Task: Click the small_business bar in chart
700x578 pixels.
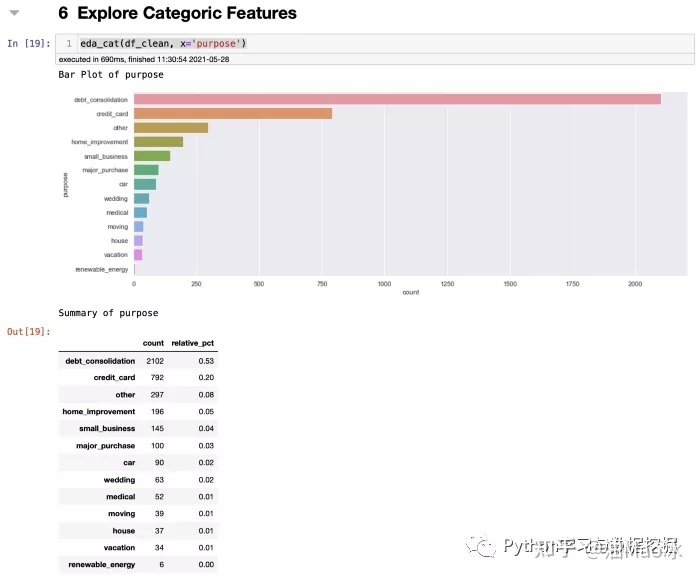Action: [152, 156]
